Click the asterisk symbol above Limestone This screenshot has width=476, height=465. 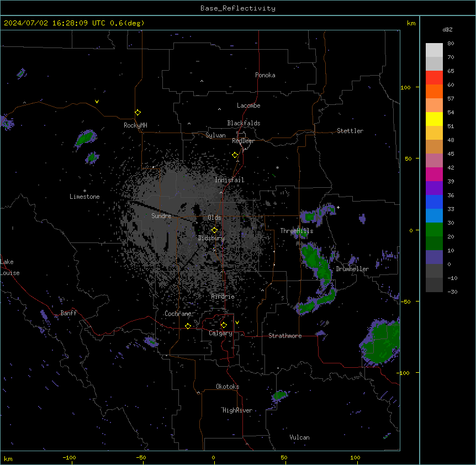84,191
